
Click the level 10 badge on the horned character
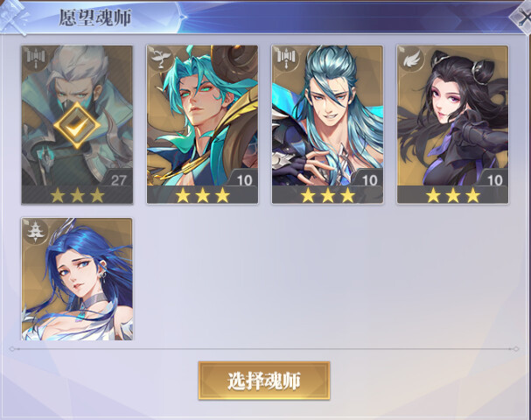click(x=244, y=179)
